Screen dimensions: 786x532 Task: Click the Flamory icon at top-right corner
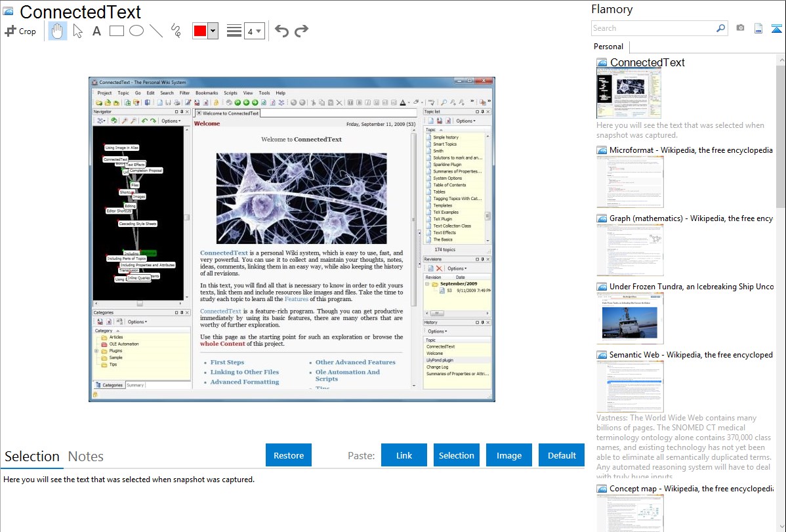pyautogui.click(x=776, y=28)
